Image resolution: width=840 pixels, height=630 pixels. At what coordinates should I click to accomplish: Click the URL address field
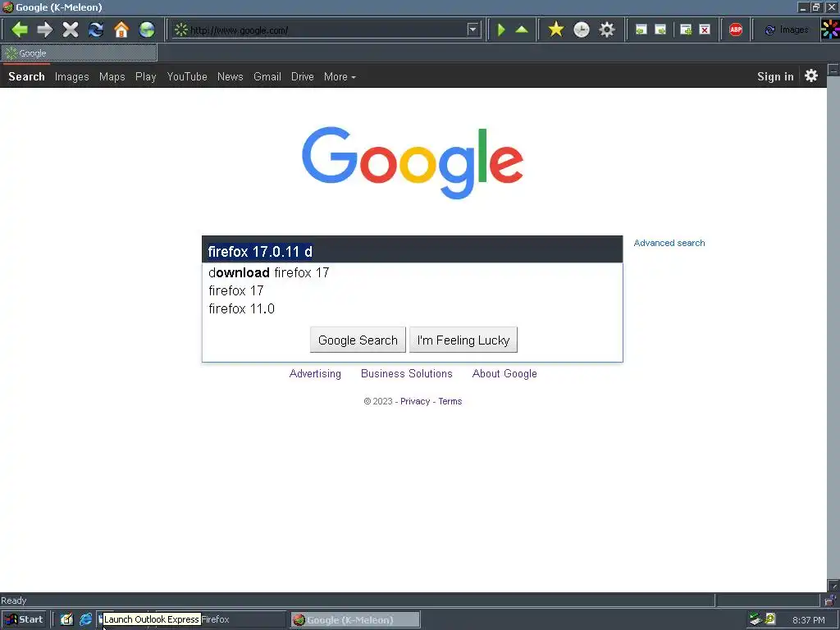point(326,30)
